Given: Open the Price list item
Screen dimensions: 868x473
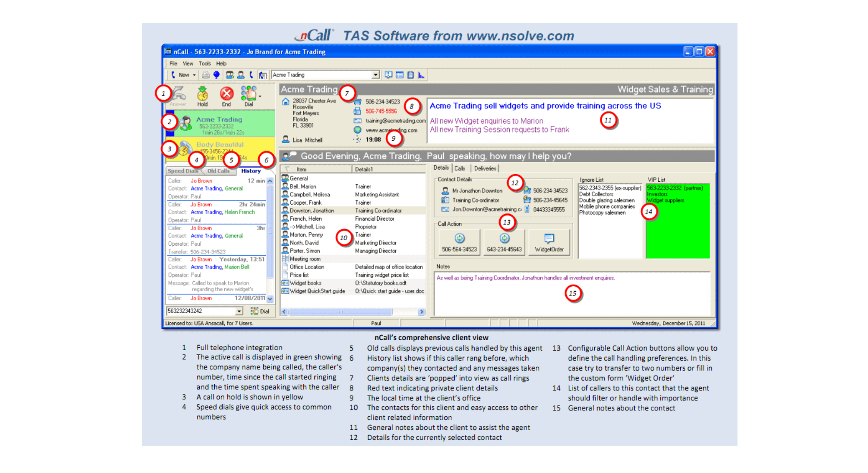Looking at the screenshot, I should tap(353, 275).
